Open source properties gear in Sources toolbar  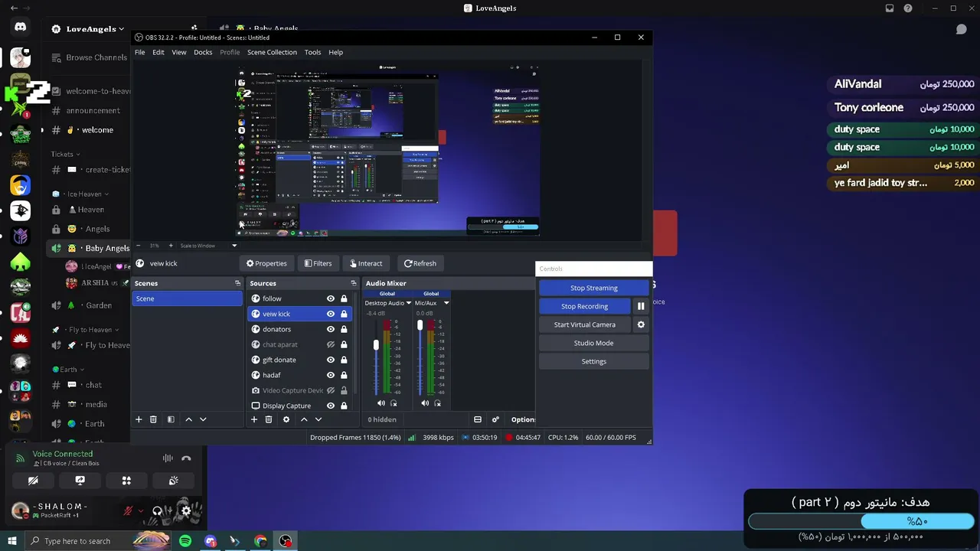pyautogui.click(x=286, y=419)
